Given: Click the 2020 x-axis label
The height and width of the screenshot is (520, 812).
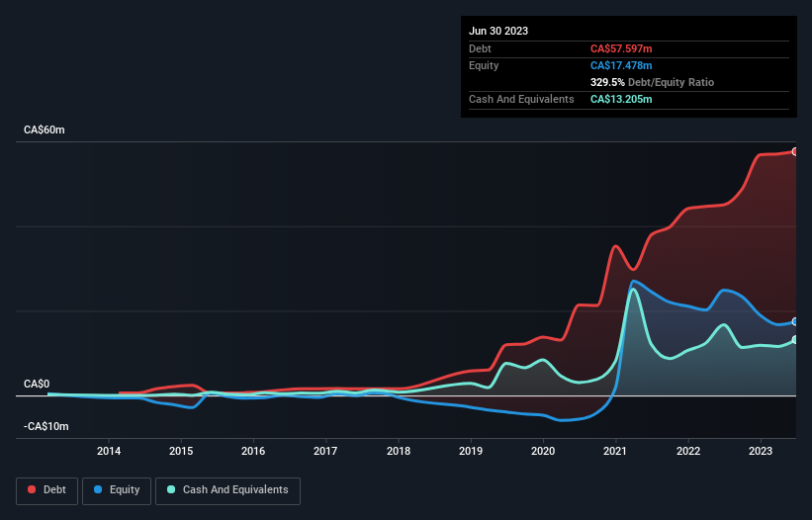Looking at the screenshot, I should click(543, 451).
